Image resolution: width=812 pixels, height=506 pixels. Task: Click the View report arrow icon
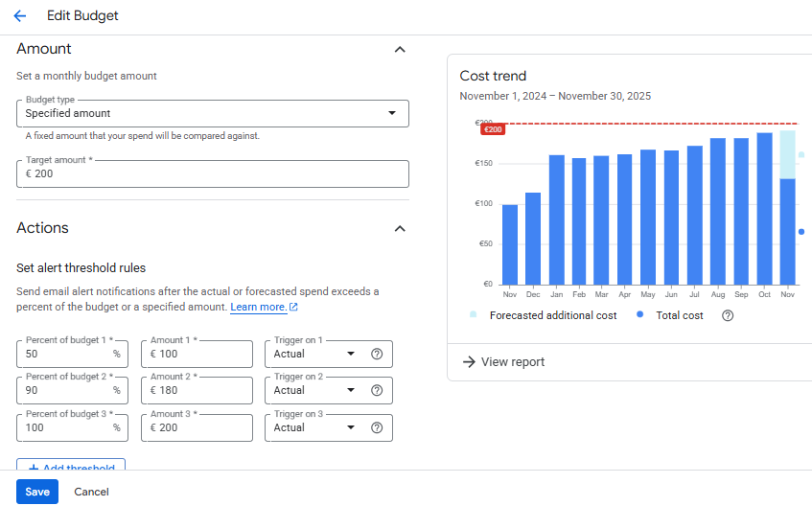click(469, 362)
